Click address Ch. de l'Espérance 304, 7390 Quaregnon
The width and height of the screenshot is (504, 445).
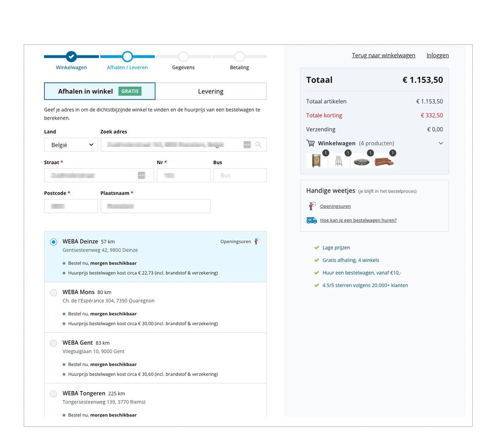point(108,301)
